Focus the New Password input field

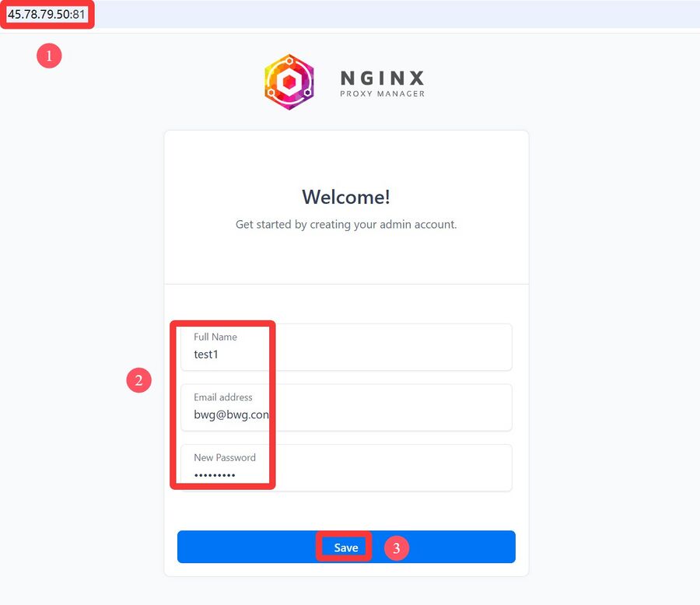click(346, 467)
